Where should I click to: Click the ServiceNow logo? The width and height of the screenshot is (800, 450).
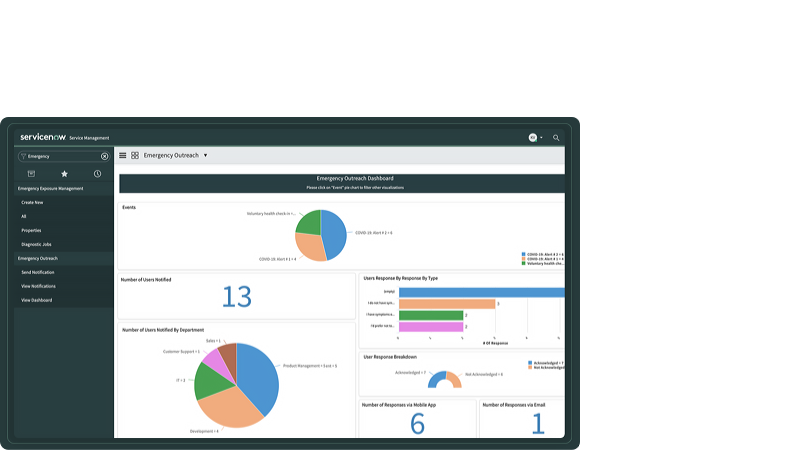pyautogui.click(x=43, y=137)
